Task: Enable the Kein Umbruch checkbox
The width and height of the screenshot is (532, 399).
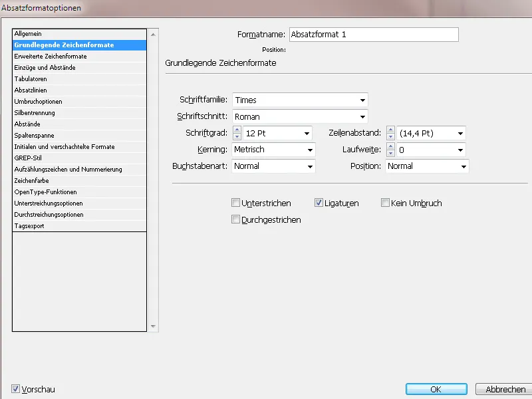Action: 385,203
